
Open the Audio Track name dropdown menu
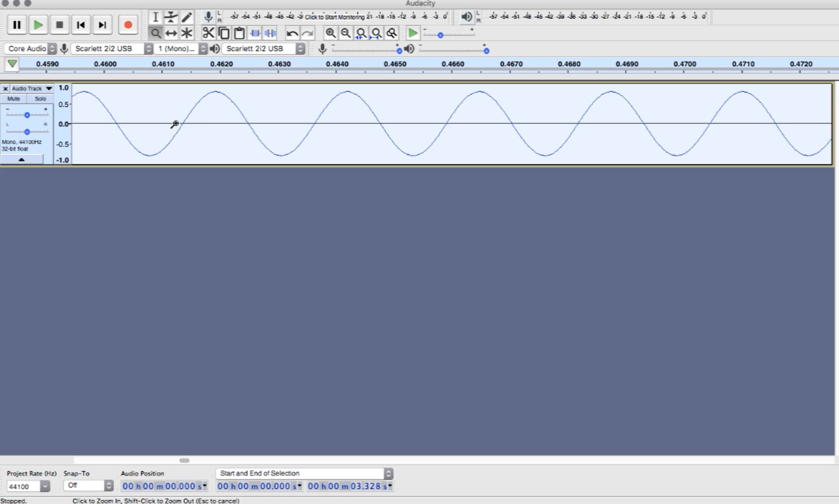pyautogui.click(x=48, y=88)
